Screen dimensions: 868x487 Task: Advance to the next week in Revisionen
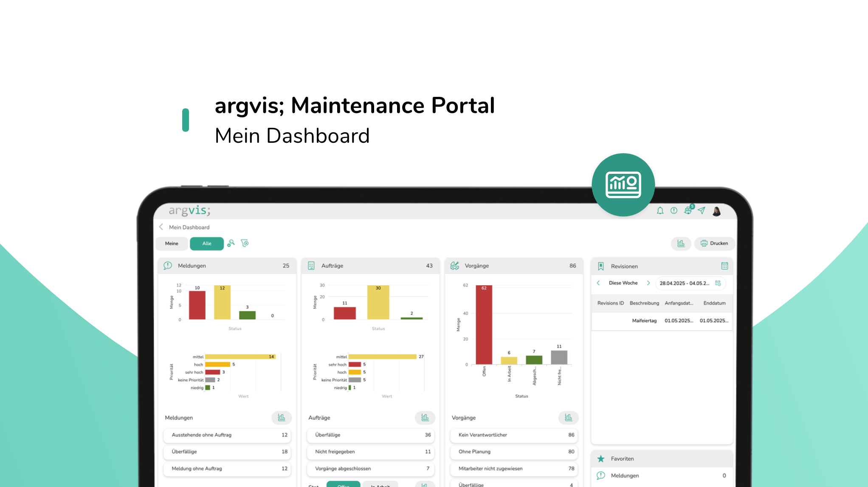[648, 283]
